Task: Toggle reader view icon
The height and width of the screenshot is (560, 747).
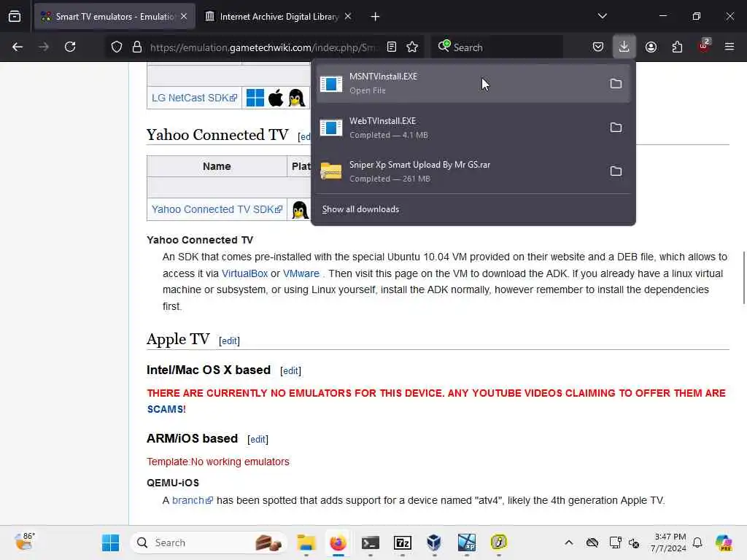Action: [x=392, y=47]
